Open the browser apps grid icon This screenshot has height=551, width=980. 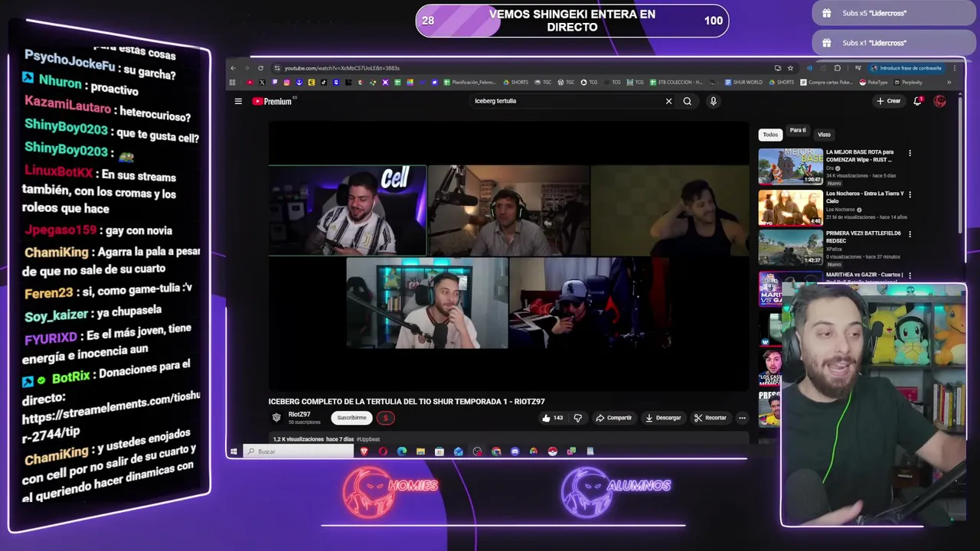(233, 83)
